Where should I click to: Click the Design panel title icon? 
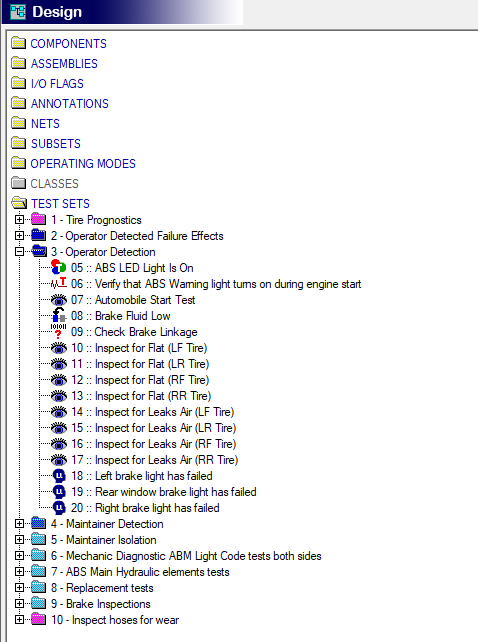click(x=18, y=12)
